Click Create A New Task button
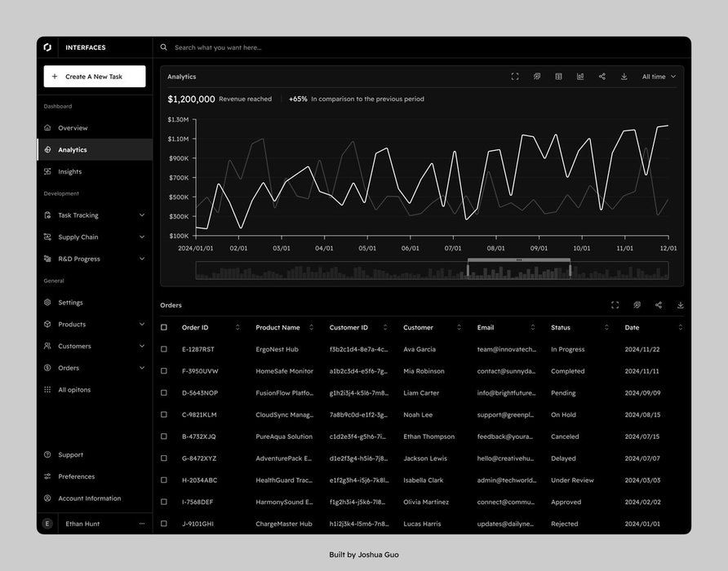 pos(95,76)
